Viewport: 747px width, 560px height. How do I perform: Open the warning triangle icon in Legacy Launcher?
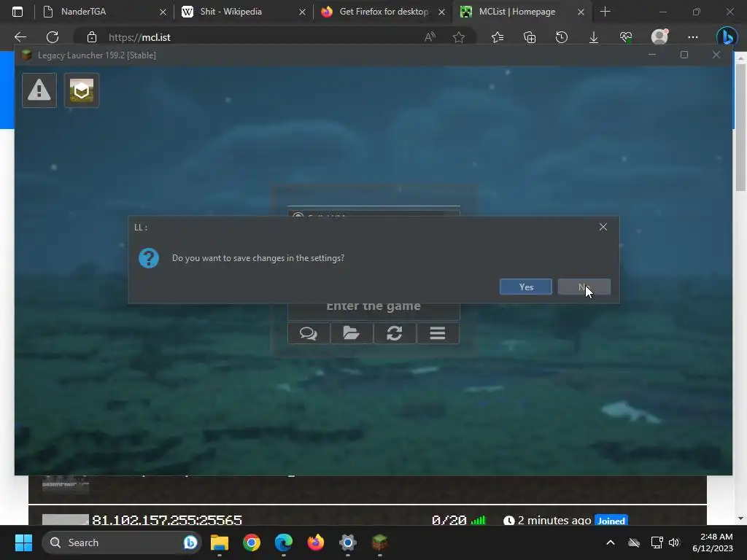[39, 90]
